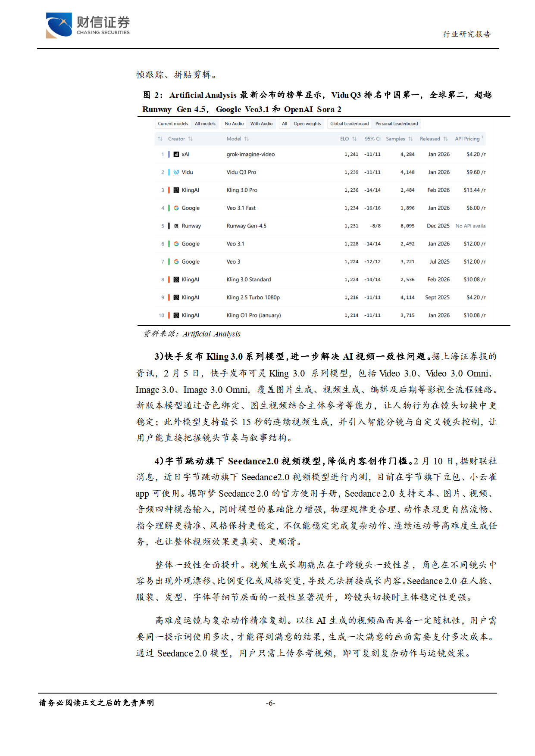Viewport: 535px width, 756px height.
Task: Click the xAI creator logo icon
Action: [x=176, y=154]
